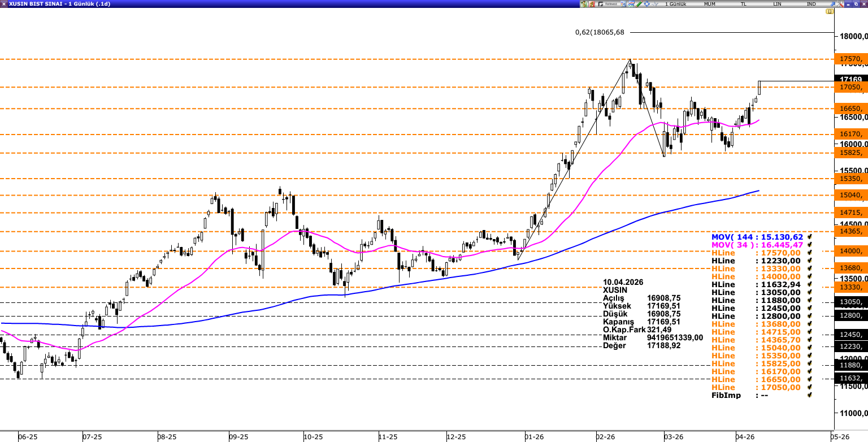Open the '1 Günlük' period dropdown
868x442 pixels.
tap(675, 4)
